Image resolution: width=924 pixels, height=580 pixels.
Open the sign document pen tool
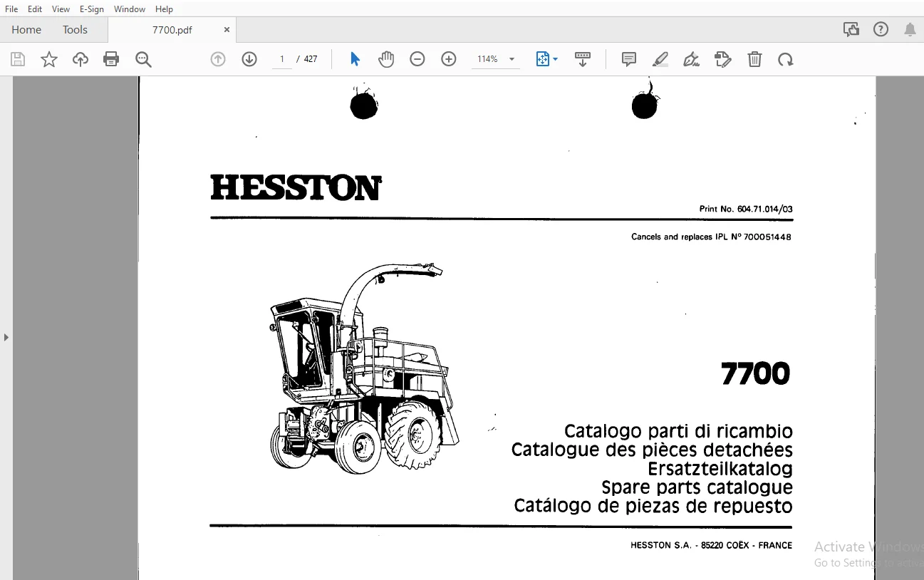pyautogui.click(x=691, y=59)
